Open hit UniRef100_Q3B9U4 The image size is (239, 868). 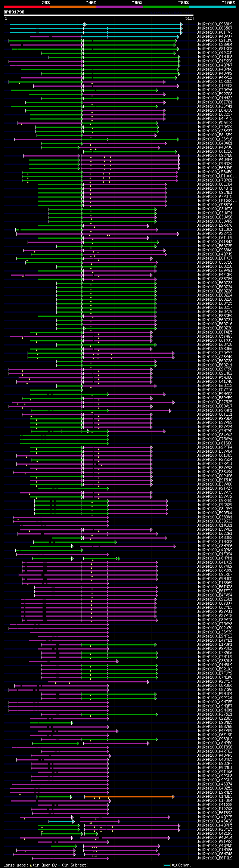click(214, 45)
